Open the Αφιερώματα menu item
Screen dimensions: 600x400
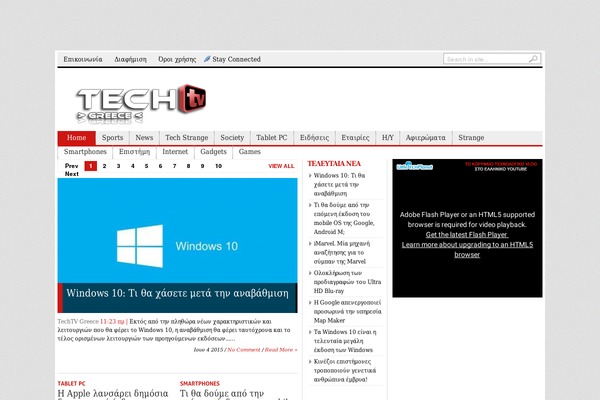426,138
